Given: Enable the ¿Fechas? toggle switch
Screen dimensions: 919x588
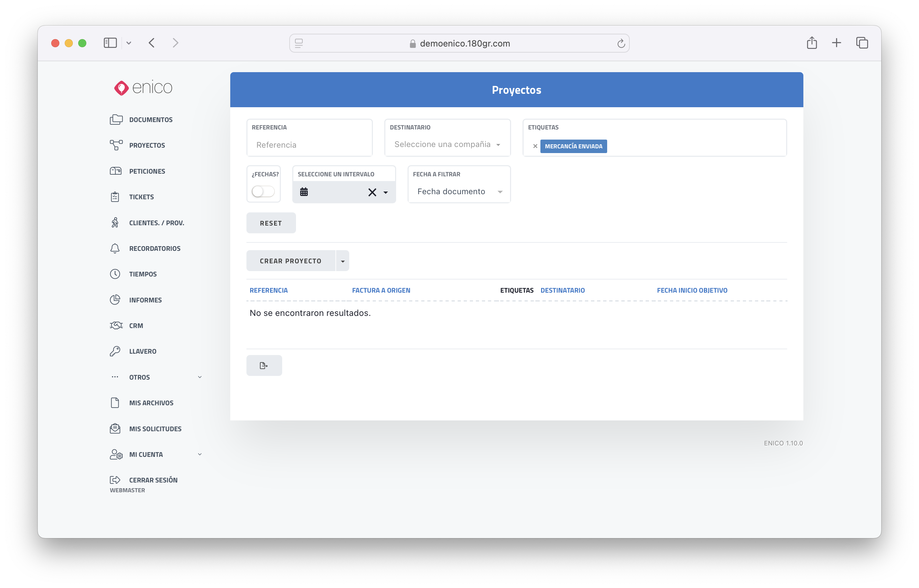Looking at the screenshot, I should coord(263,191).
